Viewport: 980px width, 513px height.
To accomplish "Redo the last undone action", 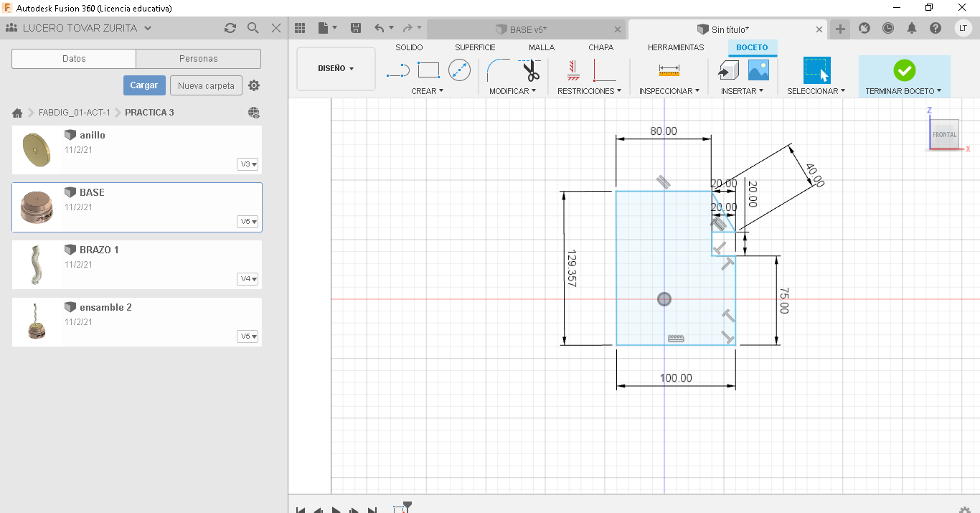I will pyautogui.click(x=407, y=28).
